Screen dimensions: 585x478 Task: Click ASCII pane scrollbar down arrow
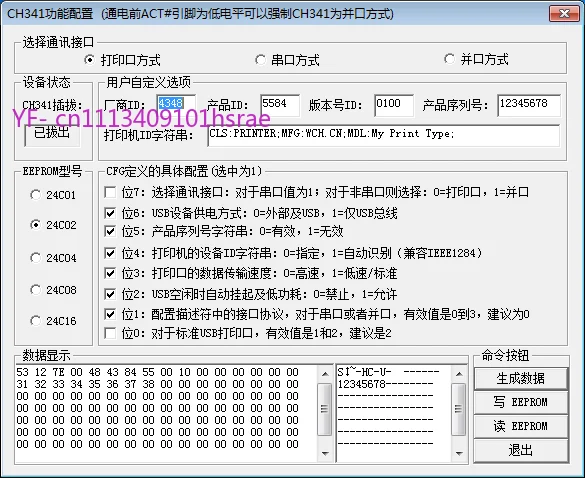pos(459,453)
